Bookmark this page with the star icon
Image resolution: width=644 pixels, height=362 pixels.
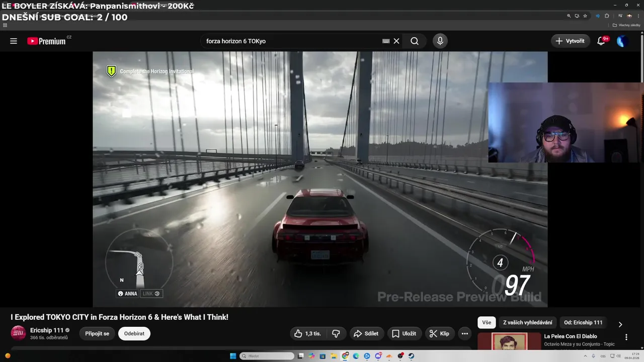coord(585,16)
